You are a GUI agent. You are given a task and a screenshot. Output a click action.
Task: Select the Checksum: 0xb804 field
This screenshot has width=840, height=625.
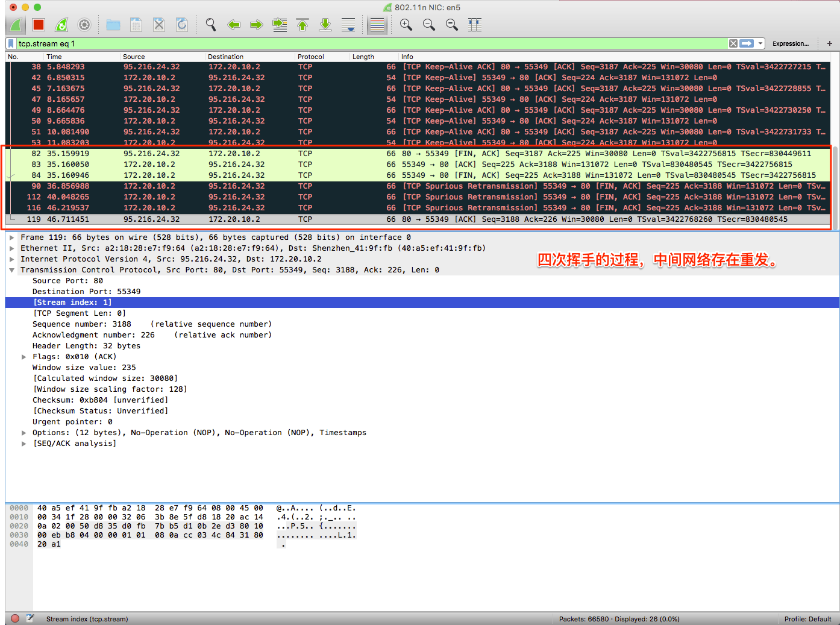click(x=422, y=400)
